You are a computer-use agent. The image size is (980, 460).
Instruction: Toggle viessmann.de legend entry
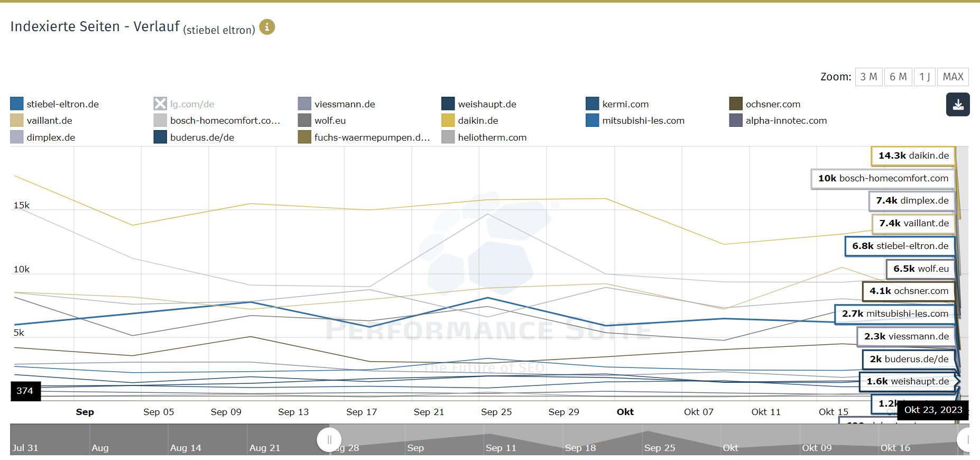point(337,104)
